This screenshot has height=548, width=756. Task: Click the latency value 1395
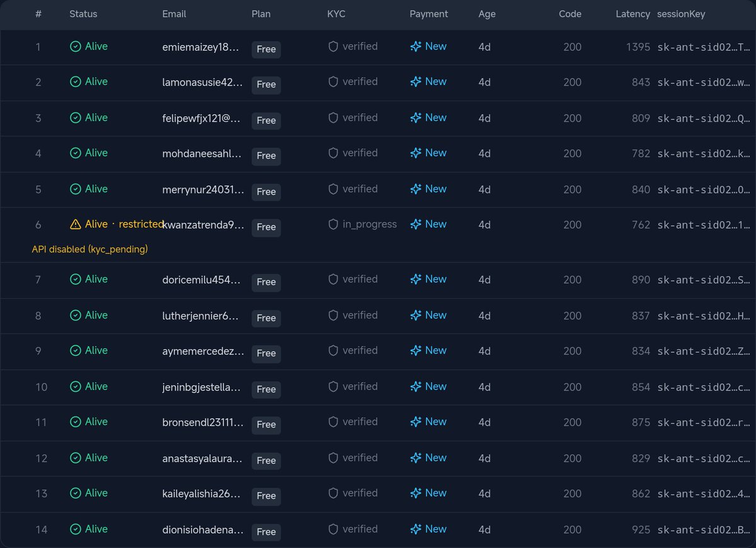[x=638, y=47]
